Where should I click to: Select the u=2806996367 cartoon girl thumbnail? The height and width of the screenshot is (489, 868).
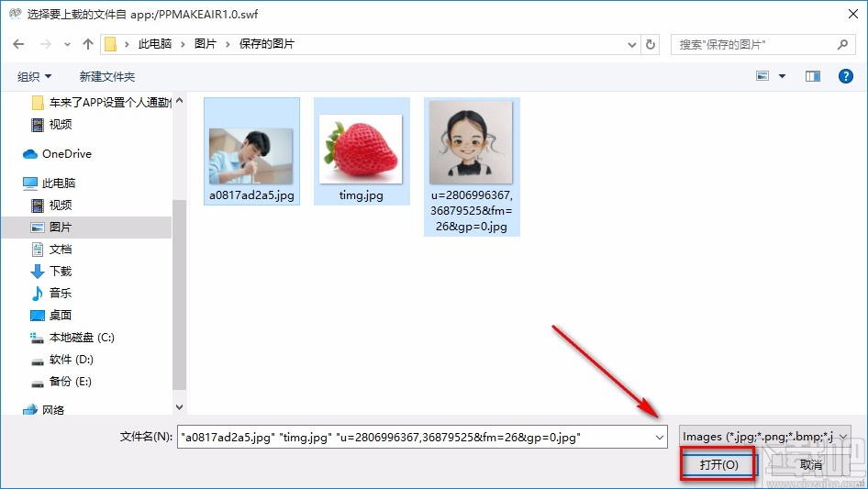pyautogui.click(x=471, y=142)
